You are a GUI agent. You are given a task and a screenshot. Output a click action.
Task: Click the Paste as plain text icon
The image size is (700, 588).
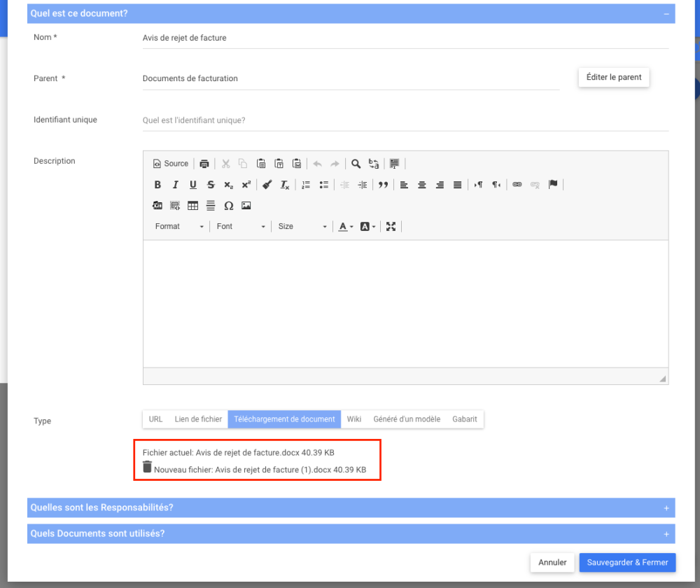tap(279, 163)
